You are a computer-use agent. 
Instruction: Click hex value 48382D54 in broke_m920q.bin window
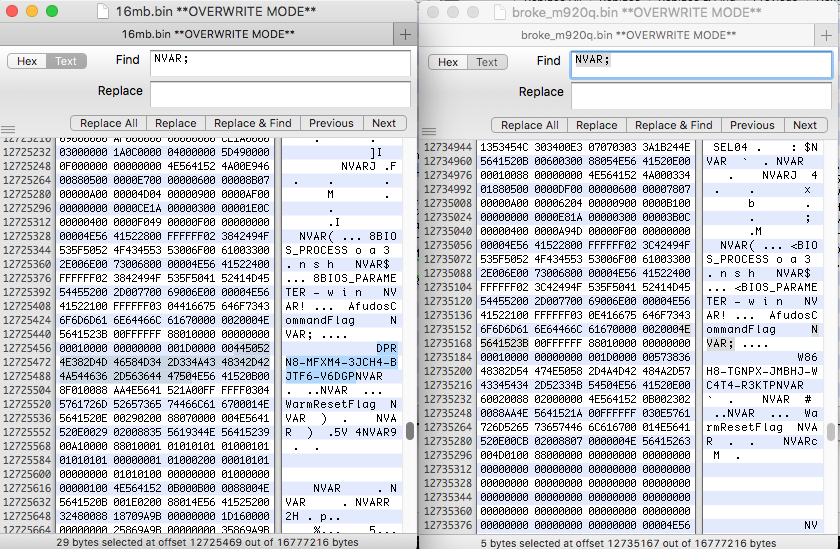pos(504,371)
